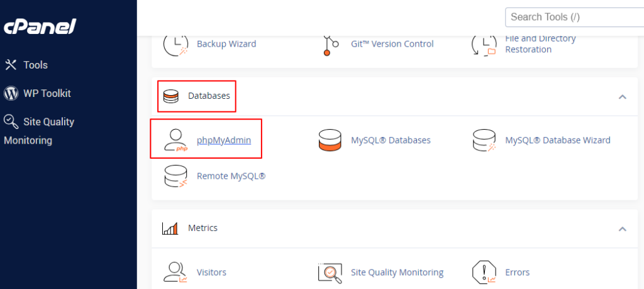644x289 pixels.
Task: Collapse the Databases section chevron
Action: point(623,97)
